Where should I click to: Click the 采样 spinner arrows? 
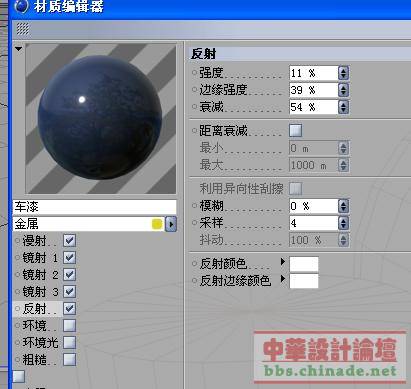(x=343, y=223)
